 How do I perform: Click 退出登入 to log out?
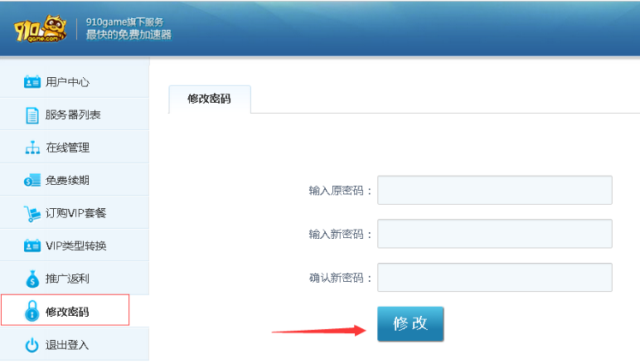[67, 345]
